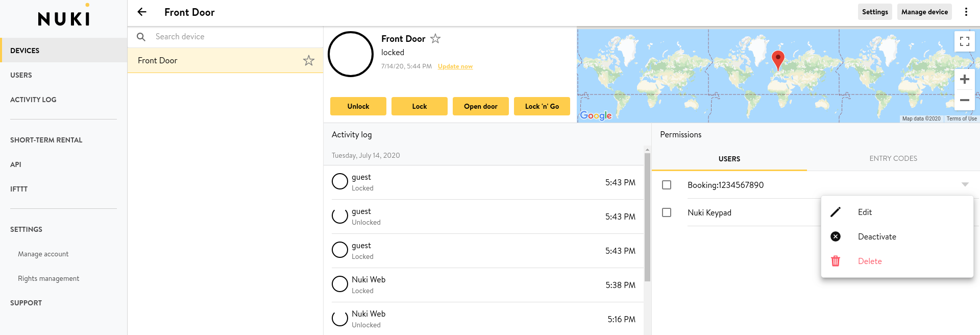Image resolution: width=980 pixels, height=335 pixels.
Task: Focus the Search device input field
Action: click(x=235, y=37)
